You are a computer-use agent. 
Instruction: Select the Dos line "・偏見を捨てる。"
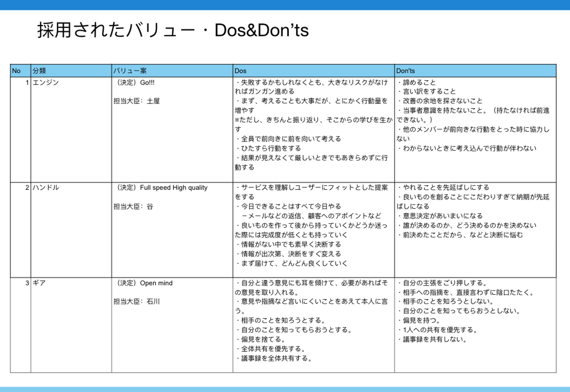pyautogui.click(x=260, y=339)
